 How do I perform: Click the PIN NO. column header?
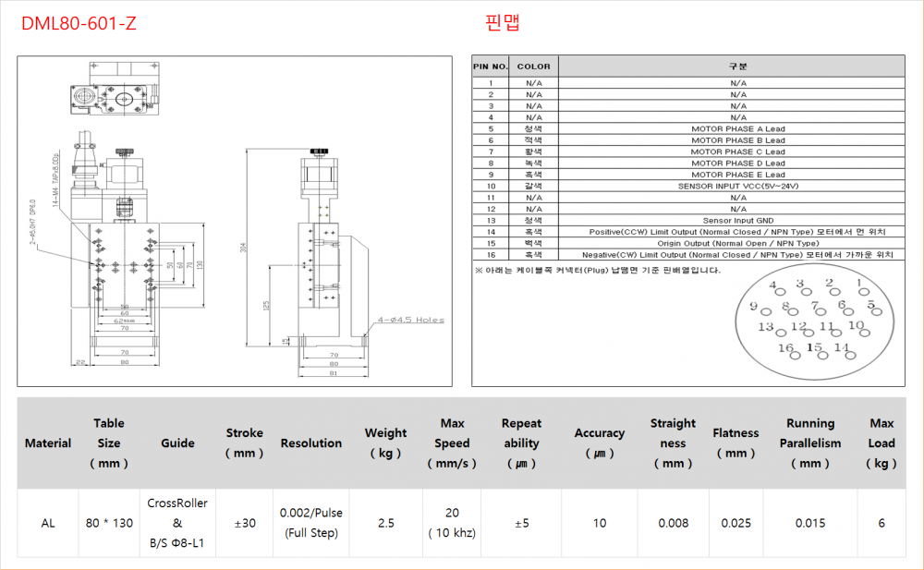pyautogui.click(x=491, y=67)
